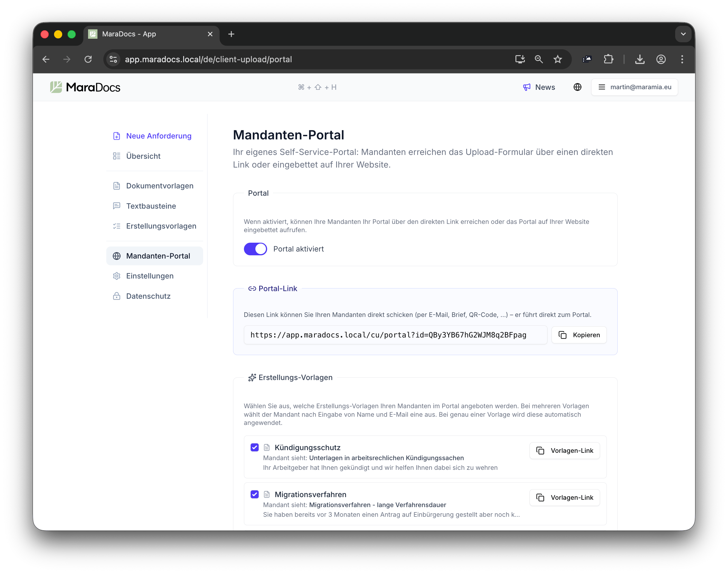The width and height of the screenshot is (728, 574).
Task: Click the Erstellungsvorlagen checklist icon
Action: pyautogui.click(x=117, y=226)
